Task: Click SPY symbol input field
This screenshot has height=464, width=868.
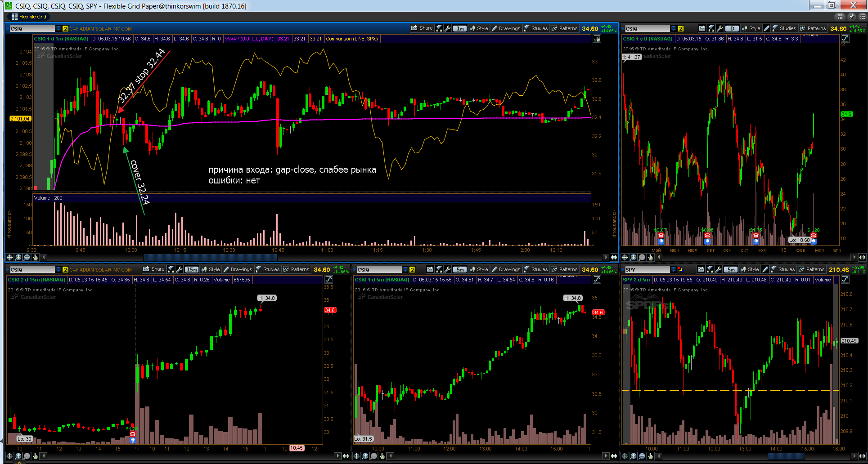Action: (647, 269)
